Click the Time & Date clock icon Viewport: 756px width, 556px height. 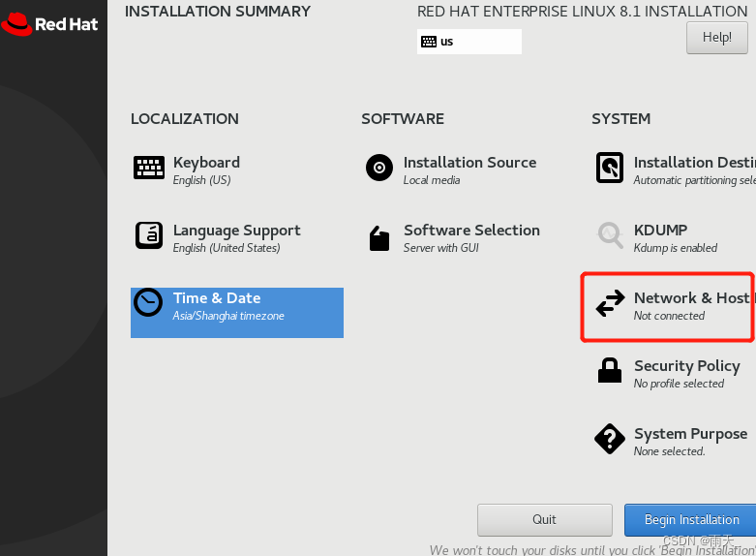coord(148,302)
